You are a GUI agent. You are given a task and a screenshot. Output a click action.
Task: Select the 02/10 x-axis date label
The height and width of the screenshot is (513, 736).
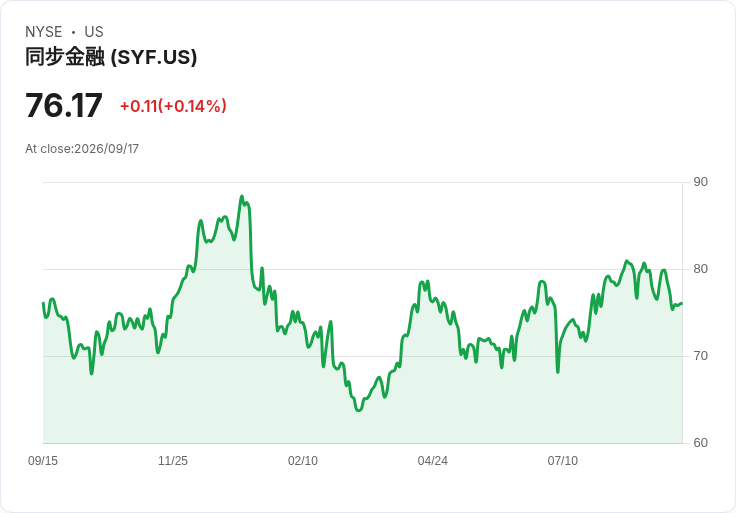coord(303,461)
